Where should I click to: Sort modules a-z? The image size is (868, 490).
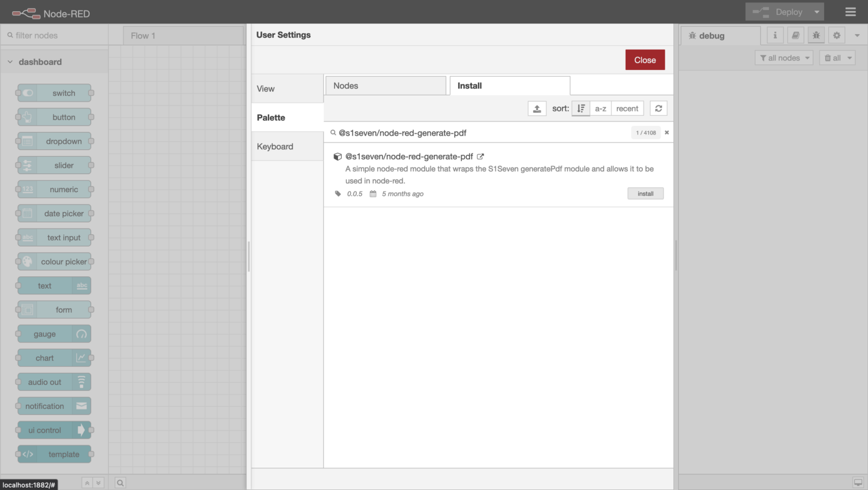[600, 108]
